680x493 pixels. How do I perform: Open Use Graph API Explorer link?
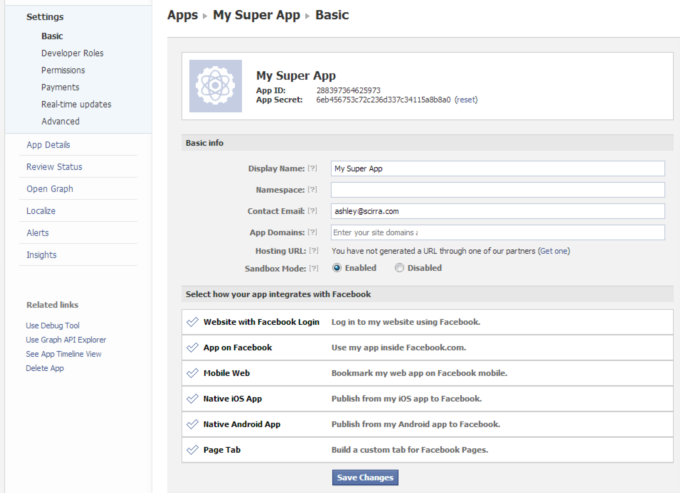pyautogui.click(x=66, y=340)
